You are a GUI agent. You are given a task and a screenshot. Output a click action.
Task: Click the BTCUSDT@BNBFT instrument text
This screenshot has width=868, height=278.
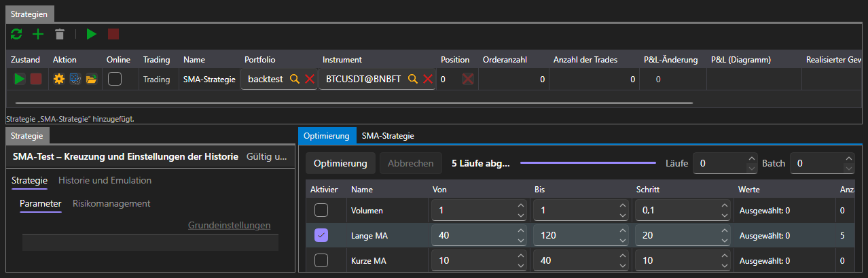click(x=363, y=79)
